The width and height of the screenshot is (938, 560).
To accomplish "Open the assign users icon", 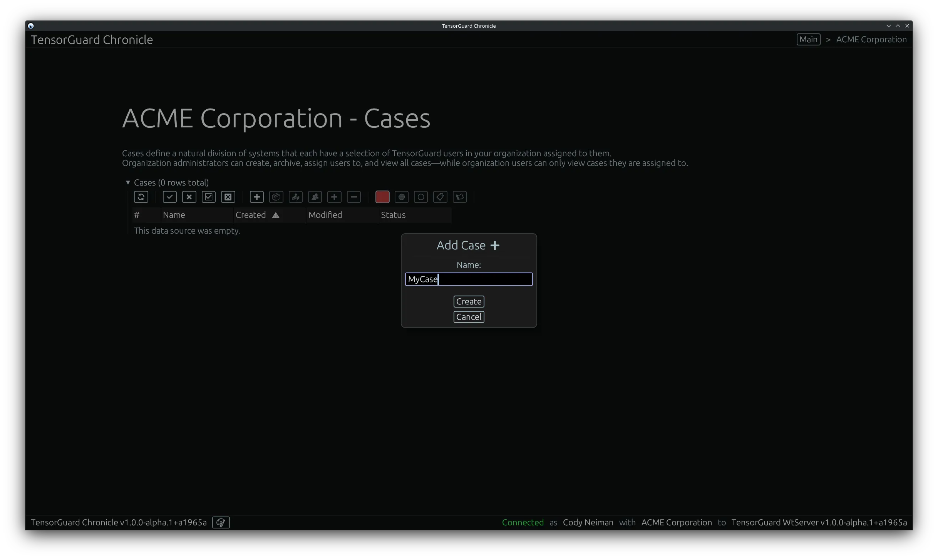I will pos(315,197).
